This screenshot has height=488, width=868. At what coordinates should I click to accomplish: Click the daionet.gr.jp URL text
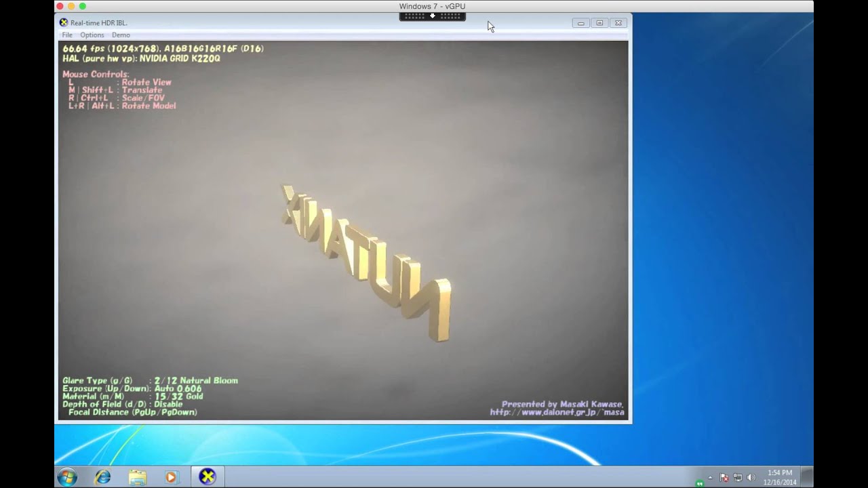coord(557,412)
